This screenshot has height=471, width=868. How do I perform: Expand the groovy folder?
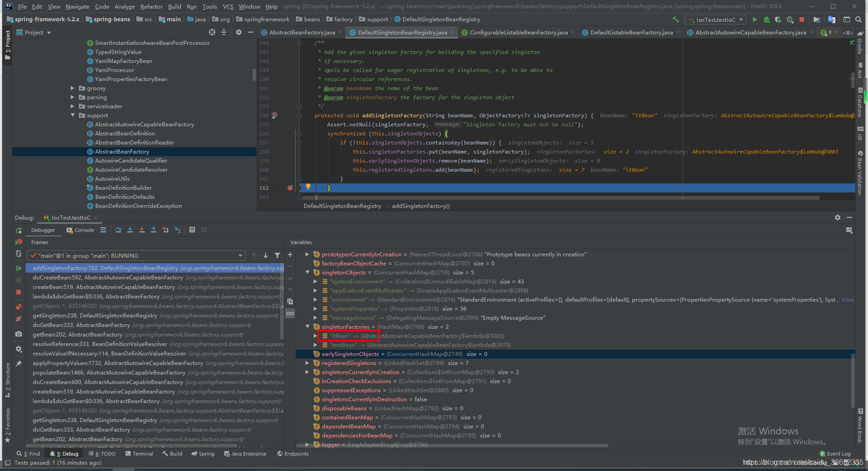[73, 88]
